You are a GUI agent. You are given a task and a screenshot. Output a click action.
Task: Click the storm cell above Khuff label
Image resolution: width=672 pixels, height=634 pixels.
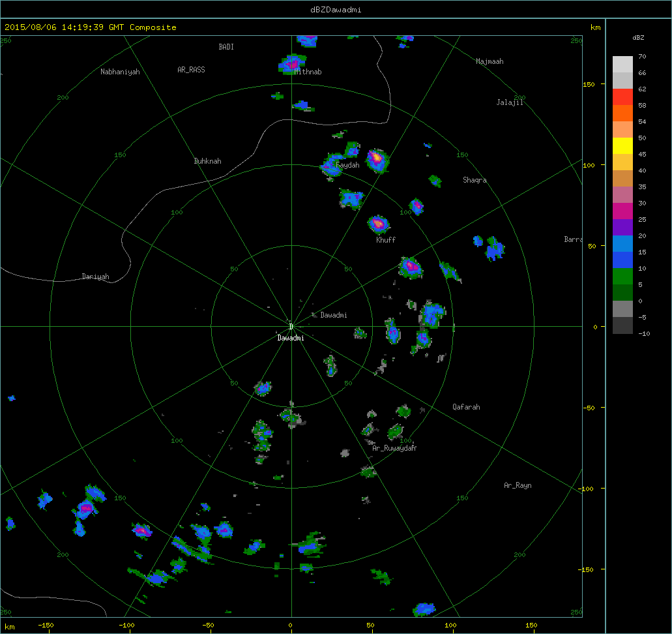point(378,224)
